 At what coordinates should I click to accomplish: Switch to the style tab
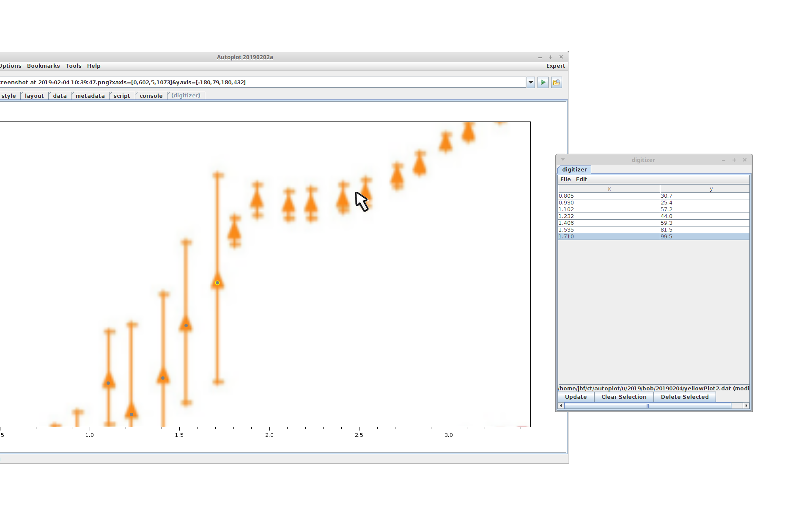click(9, 96)
